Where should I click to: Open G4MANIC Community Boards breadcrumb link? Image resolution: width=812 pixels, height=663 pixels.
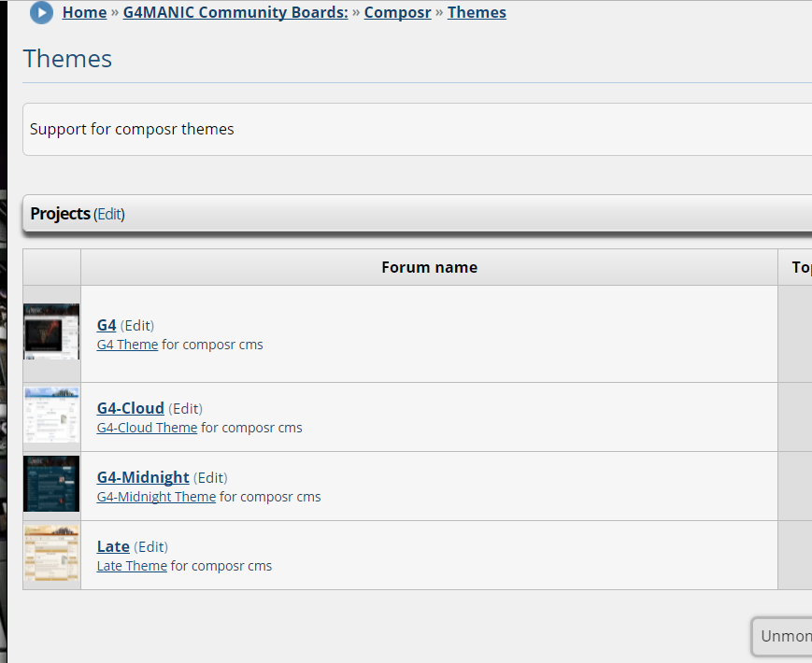(235, 13)
